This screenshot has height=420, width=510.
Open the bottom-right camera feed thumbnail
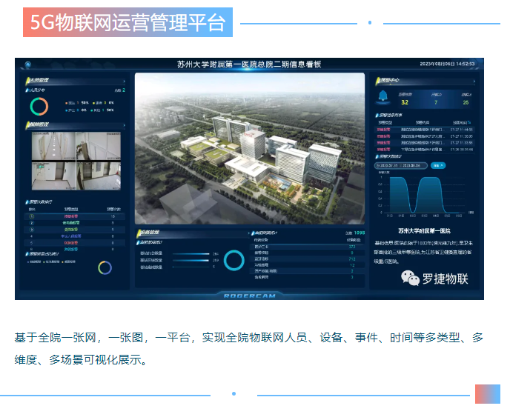[102, 176]
